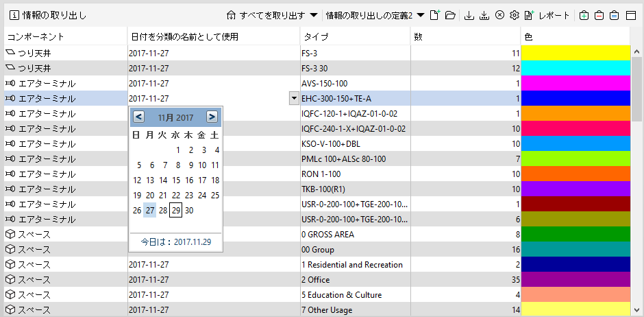
Task: Open an information takeoff definition from folder
Action: coord(451,16)
